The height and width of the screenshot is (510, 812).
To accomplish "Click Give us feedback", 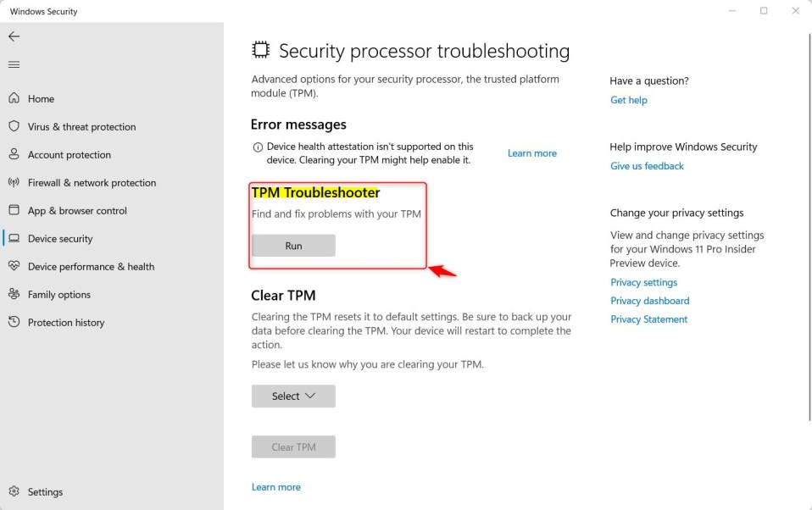I will click(647, 165).
